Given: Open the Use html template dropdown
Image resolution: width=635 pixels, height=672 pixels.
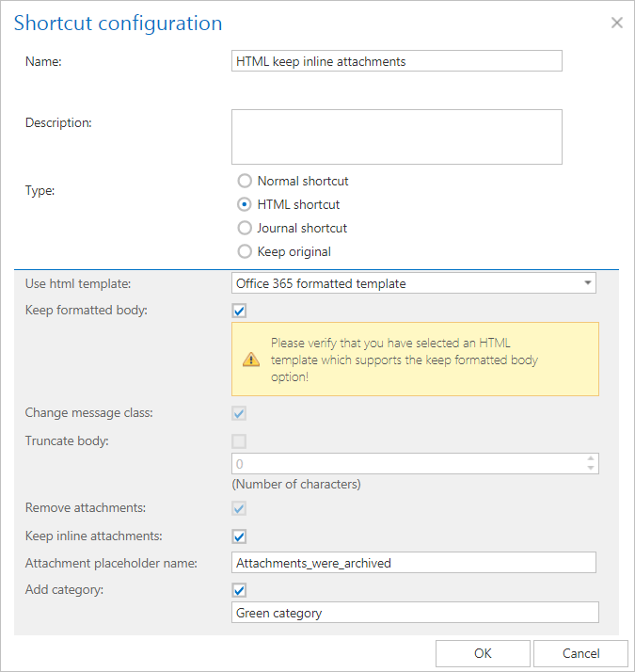Looking at the screenshot, I should [413, 282].
